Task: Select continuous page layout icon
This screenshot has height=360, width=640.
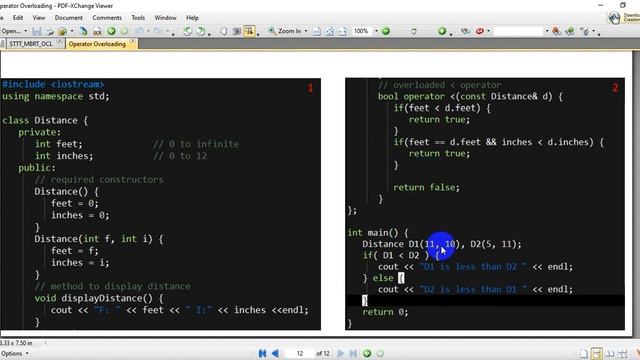Action: click(x=597, y=353)
